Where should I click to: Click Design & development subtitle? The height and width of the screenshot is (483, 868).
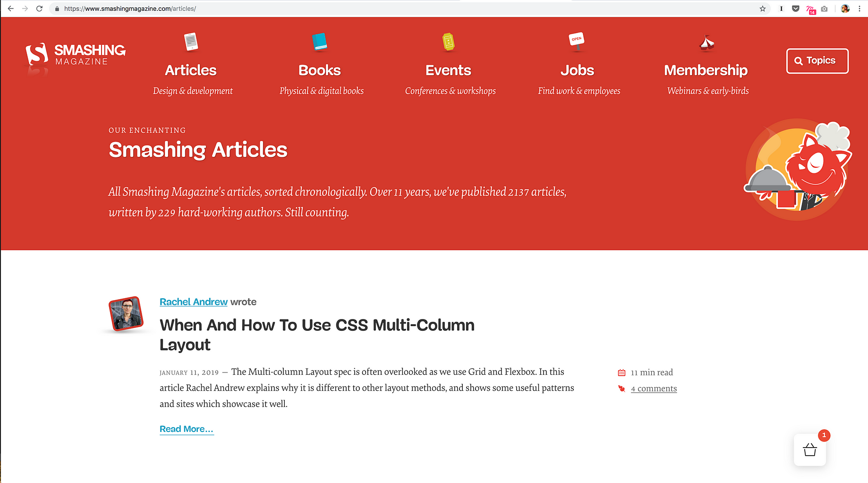click(x=193, y=91)
